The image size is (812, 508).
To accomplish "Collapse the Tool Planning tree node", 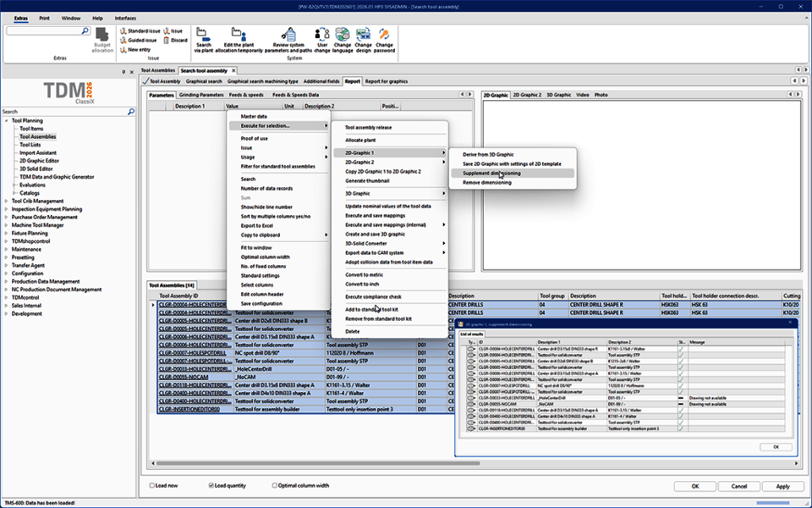I will [x=7, y=121].
